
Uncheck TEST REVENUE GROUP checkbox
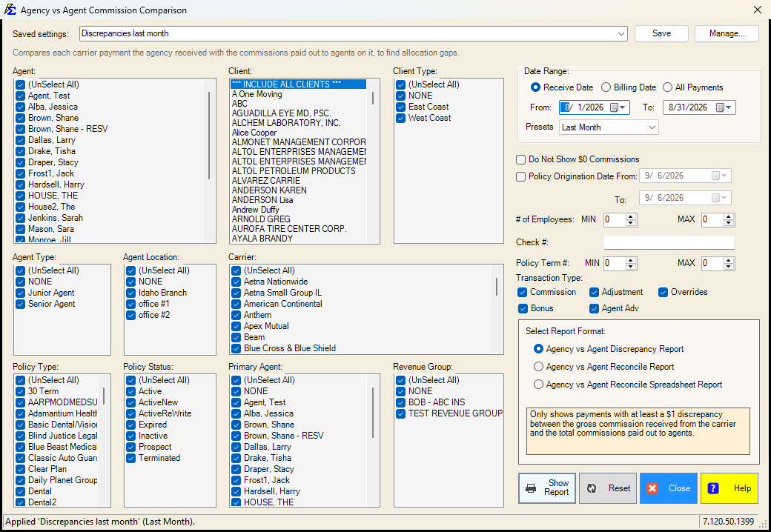(x=401, y=413)
